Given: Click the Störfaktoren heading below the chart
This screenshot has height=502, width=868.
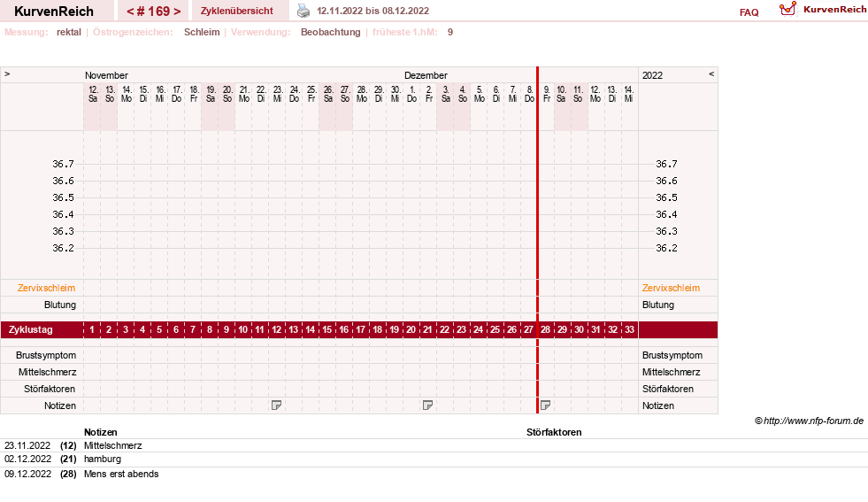Looking at the screenshot, I should 554,432.
